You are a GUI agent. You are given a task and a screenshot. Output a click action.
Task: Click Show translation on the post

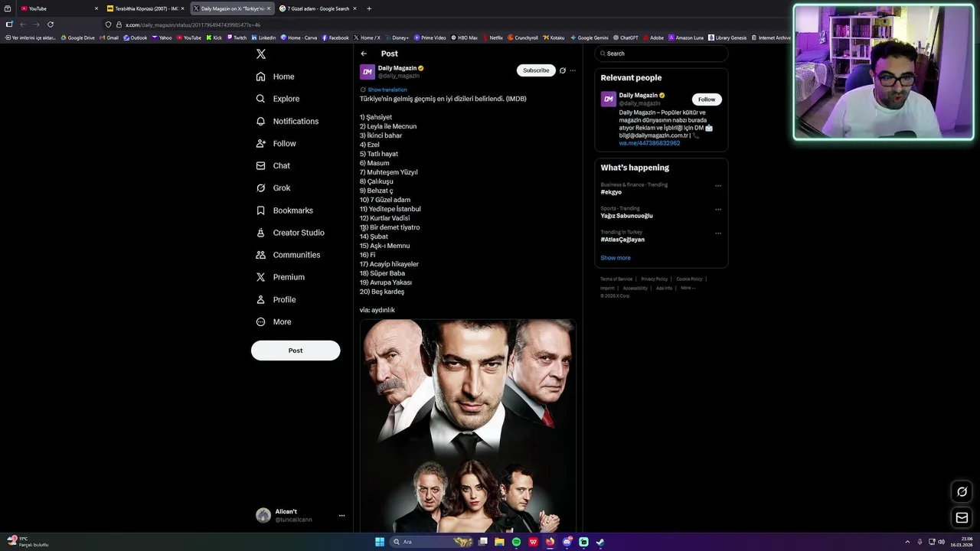pos(387,90)
